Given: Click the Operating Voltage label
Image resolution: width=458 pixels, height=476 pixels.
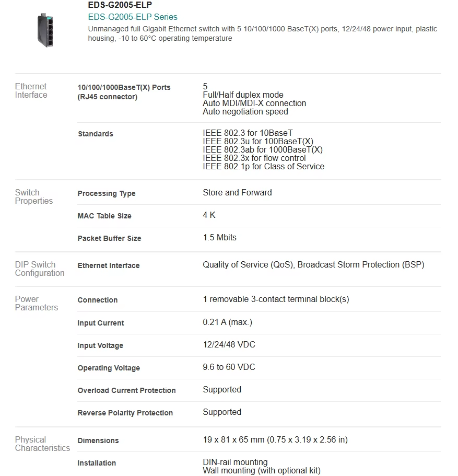Looking at the screenshot, I should [109, 368].
